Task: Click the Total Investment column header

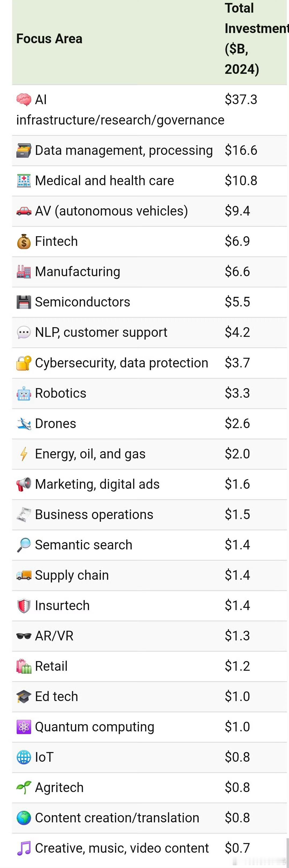Action: pyautogui.click(x=256, y=39)
